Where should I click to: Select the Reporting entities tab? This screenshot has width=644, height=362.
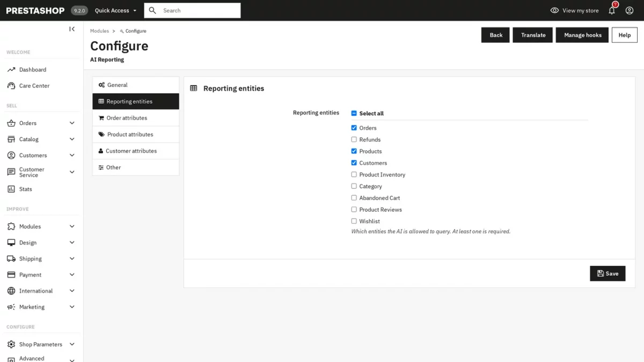click(x=136, y=101)
